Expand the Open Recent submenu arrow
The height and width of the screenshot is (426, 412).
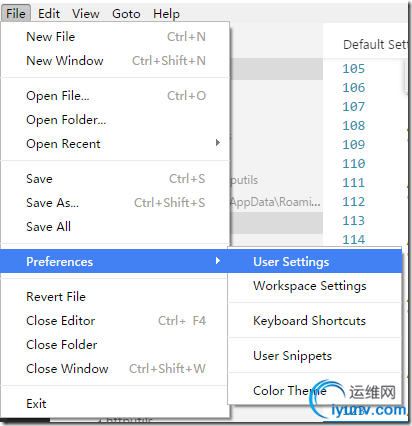pyautogui.click(x=218, y=143)
